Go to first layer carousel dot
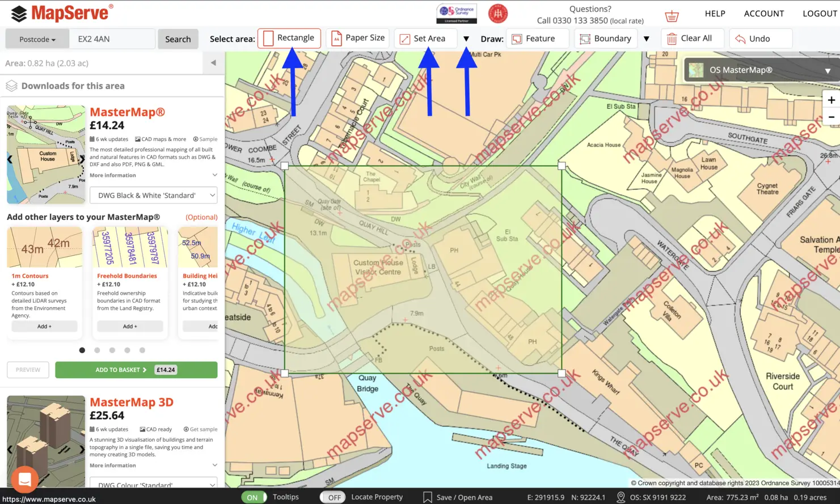 point(82,350)
